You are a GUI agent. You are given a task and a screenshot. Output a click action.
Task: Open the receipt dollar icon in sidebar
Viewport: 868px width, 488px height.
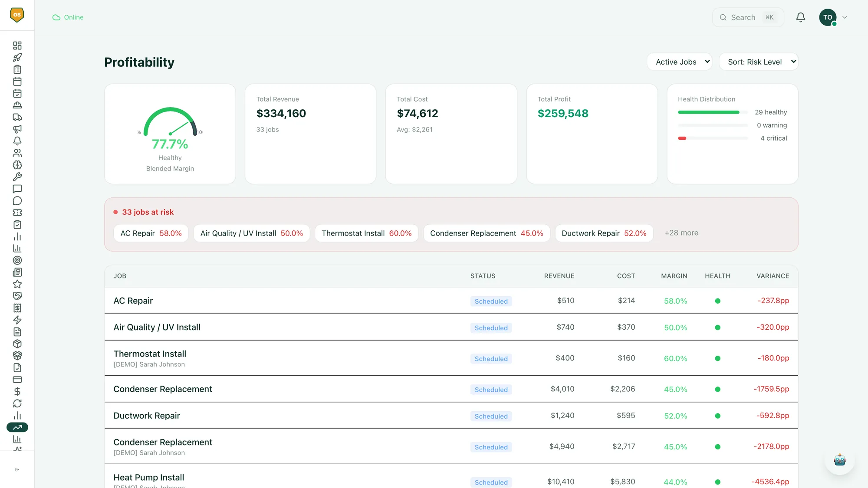pyautogui.click(x=17, y=308)
